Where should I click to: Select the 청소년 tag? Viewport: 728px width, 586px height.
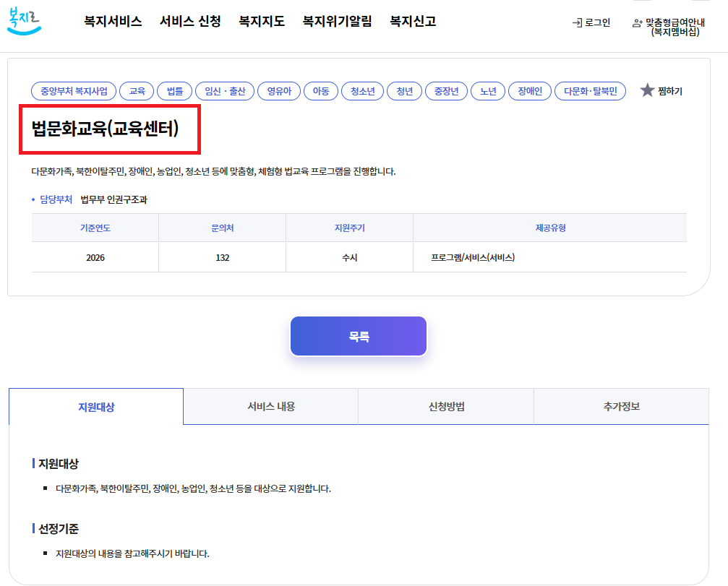(x=363, y=91)
